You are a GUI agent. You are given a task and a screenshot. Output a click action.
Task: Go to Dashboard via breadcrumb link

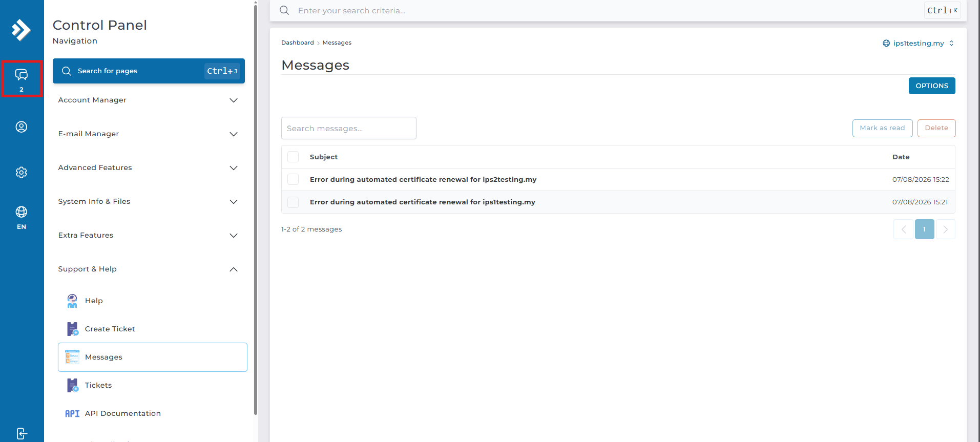click(x=298, y=43)
